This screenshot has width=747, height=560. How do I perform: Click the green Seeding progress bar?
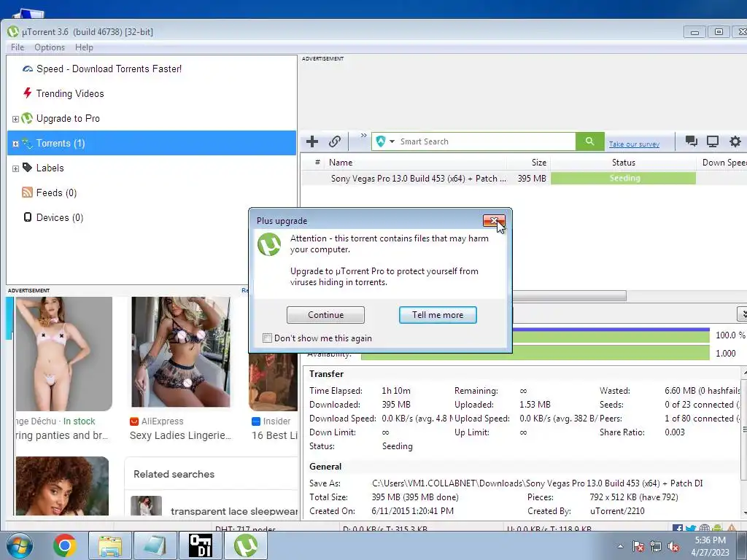click(x=623, y=178)
